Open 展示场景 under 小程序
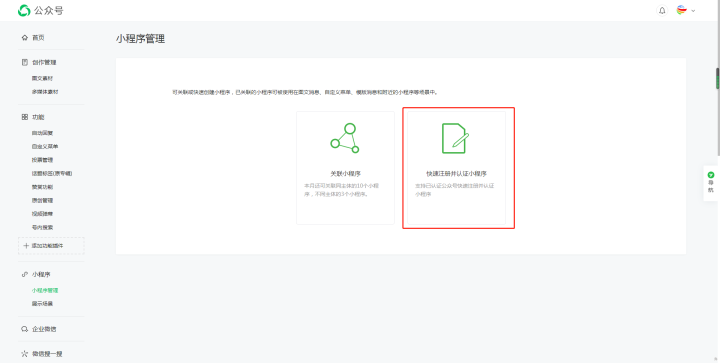The image size is (720, 363). tap(42, 304)
